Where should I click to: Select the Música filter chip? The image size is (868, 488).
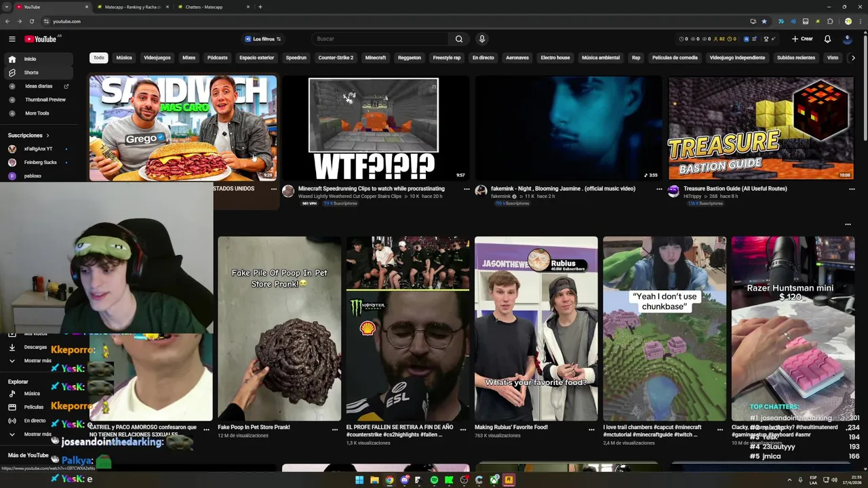(124, 58)
